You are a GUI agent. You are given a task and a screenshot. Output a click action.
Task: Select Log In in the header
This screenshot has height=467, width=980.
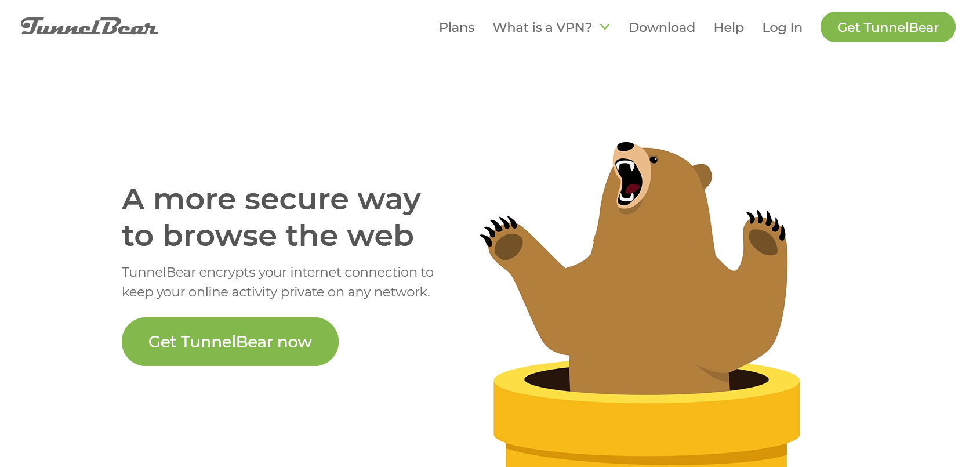(x=782, y=27)
